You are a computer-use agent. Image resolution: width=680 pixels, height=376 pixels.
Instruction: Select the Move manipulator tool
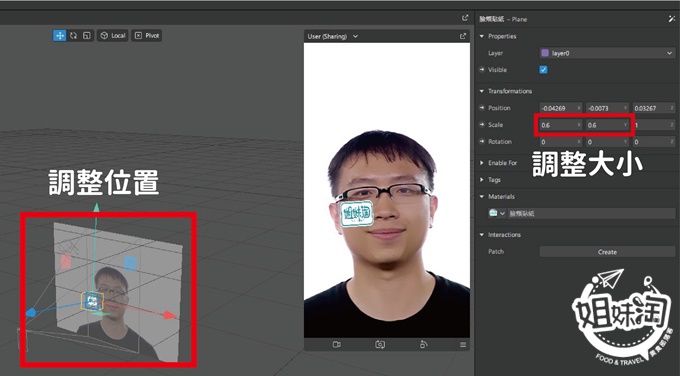click(x=59, y=36)
